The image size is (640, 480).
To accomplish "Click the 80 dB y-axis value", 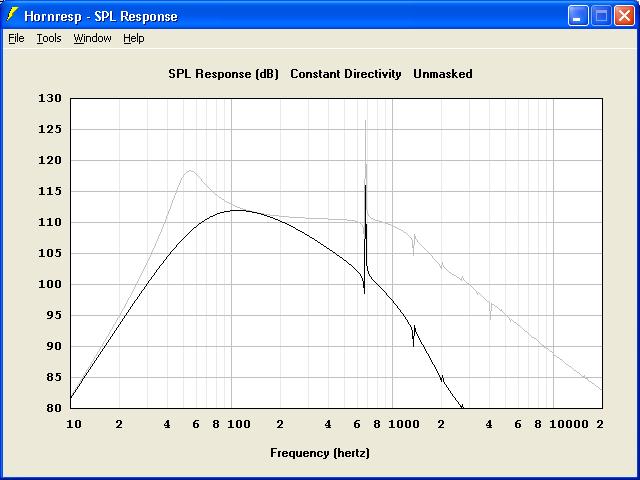I will click(x=54, y=408).
